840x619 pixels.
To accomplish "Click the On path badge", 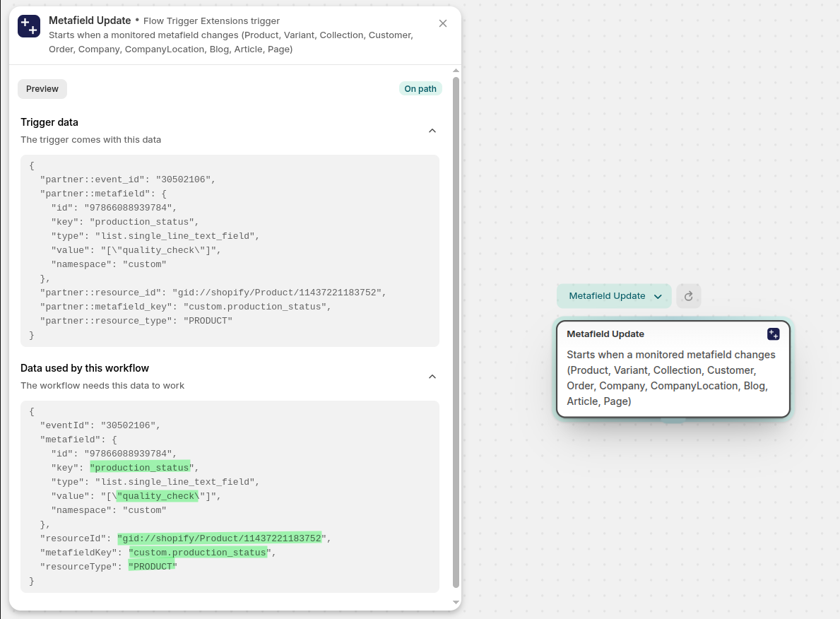I will (x=420, y=89).
